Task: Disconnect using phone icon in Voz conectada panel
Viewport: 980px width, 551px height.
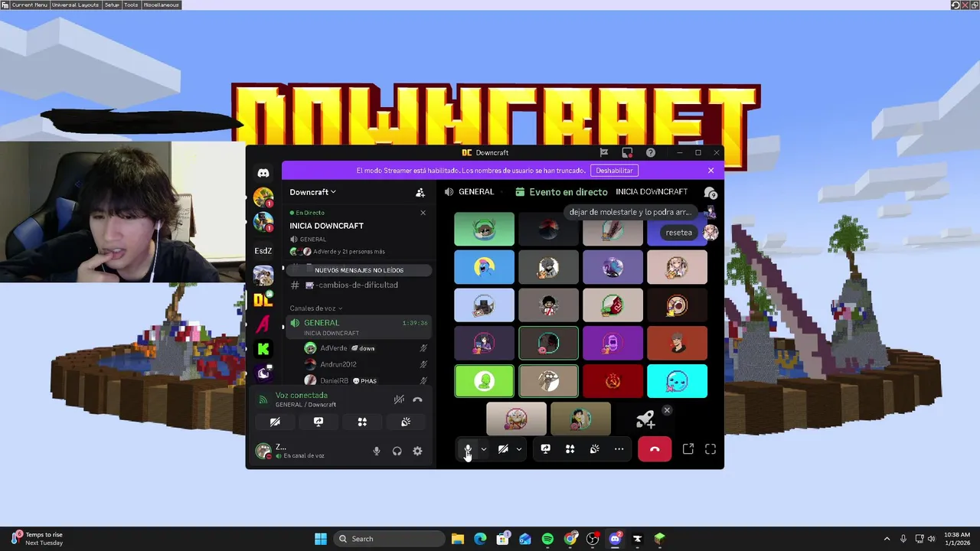Action: coord(417,399)
